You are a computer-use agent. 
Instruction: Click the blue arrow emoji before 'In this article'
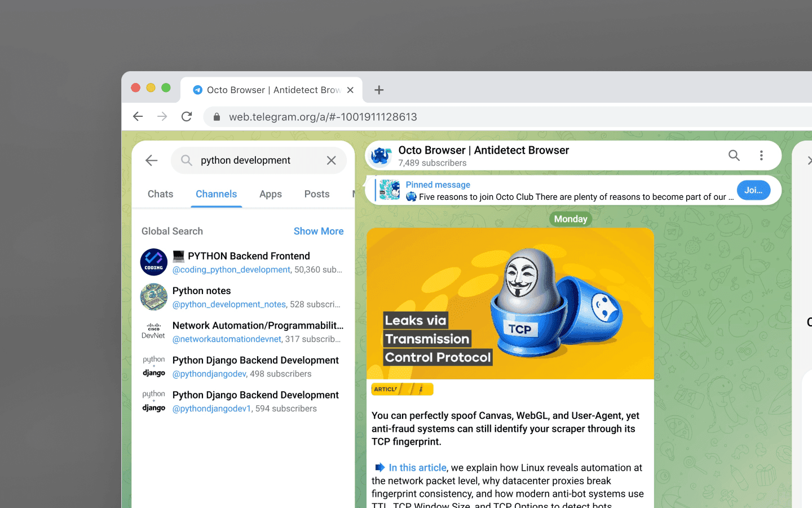(380, 467)
